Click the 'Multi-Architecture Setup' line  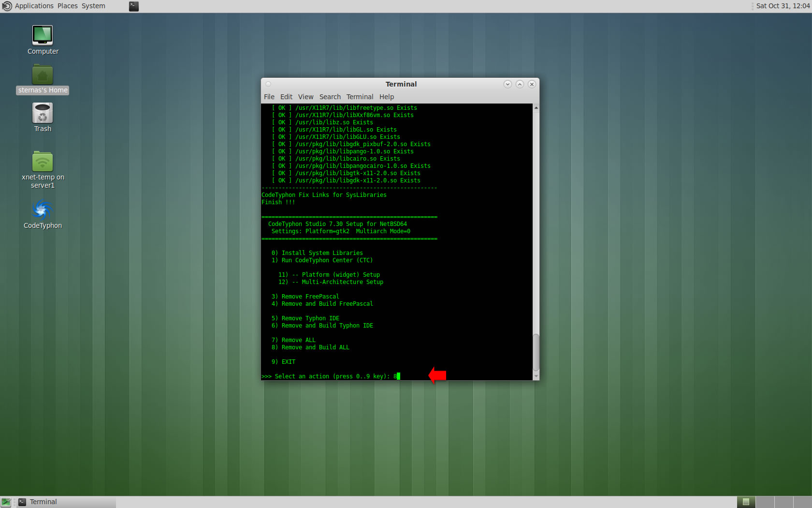point(331,282)
